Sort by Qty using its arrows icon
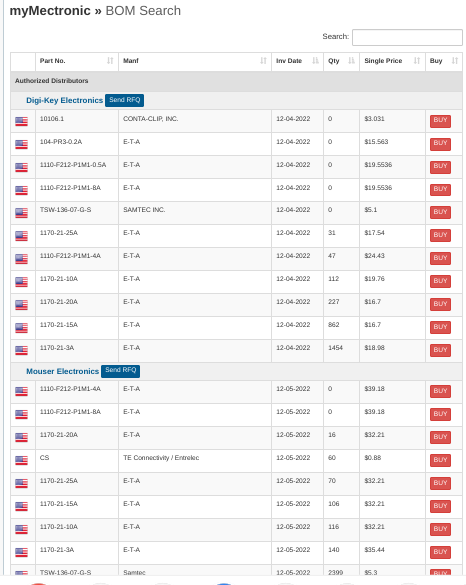This screenshot has height=585, width=466. (351, 61)
